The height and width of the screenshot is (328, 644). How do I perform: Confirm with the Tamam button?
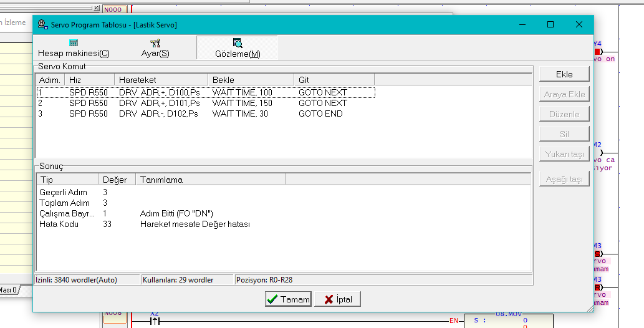pyautogui.click(x=287, y=299)
